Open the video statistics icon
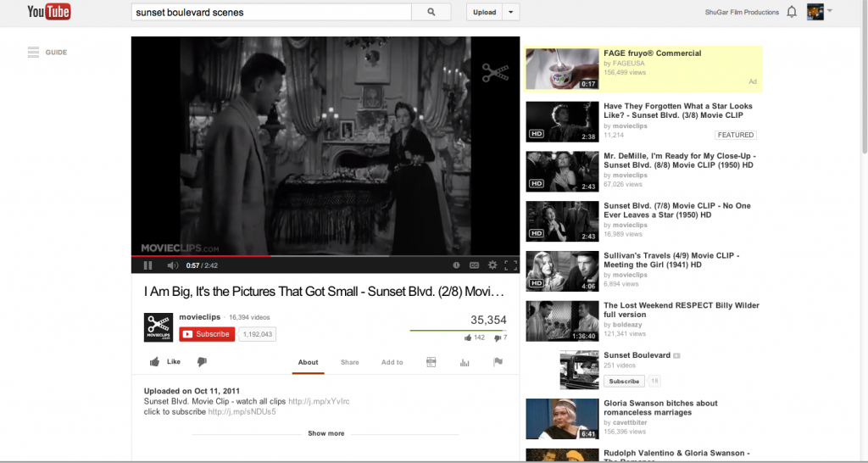 [465, 362]
